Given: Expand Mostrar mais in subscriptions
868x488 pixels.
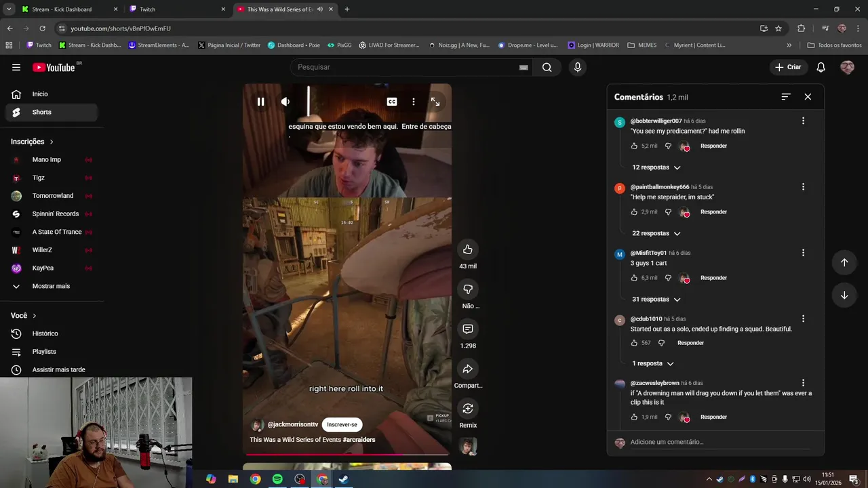Looking at the screenshot, I should pyautogui.click(x=52, y=286).
